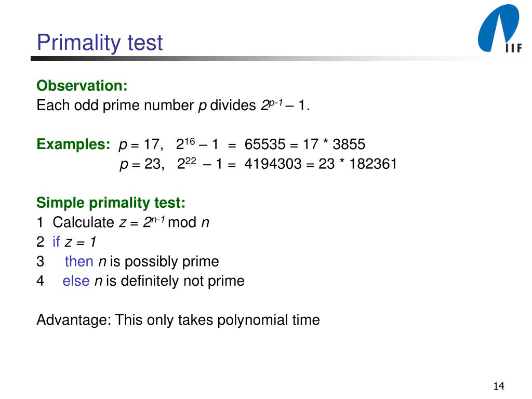The image size is (532, 399).
Task: Click step 1 Calculate z line
Action: 123,222
